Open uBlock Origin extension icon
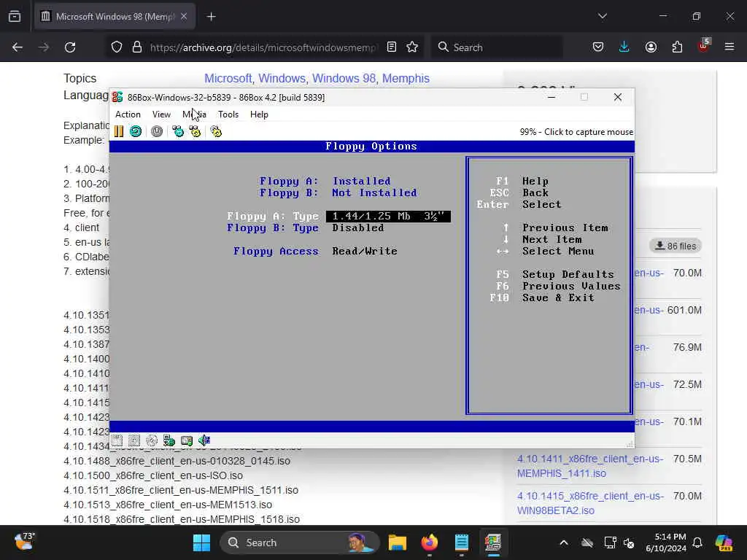This screenshot has height=560, width=747. point(703,46)
